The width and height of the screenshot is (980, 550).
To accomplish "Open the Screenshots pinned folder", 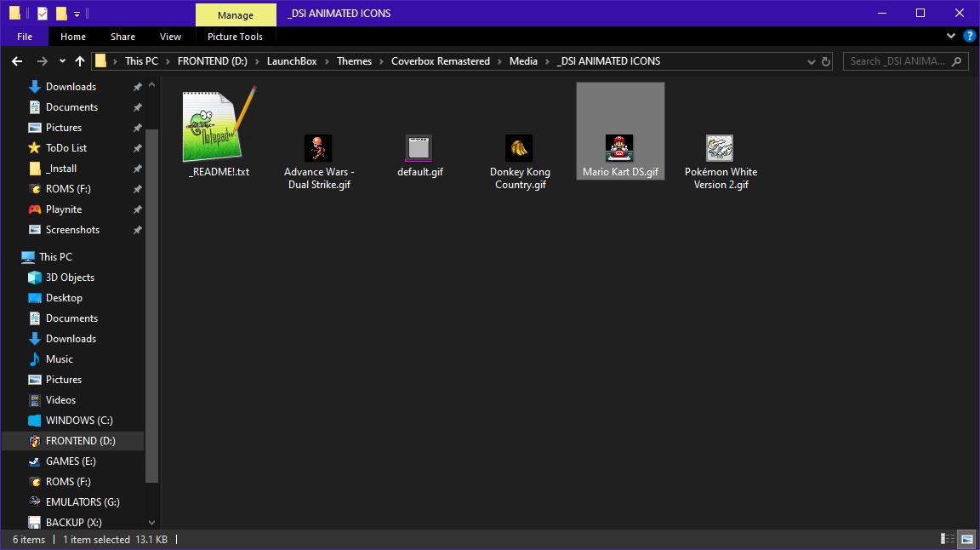I will point(72,230).
